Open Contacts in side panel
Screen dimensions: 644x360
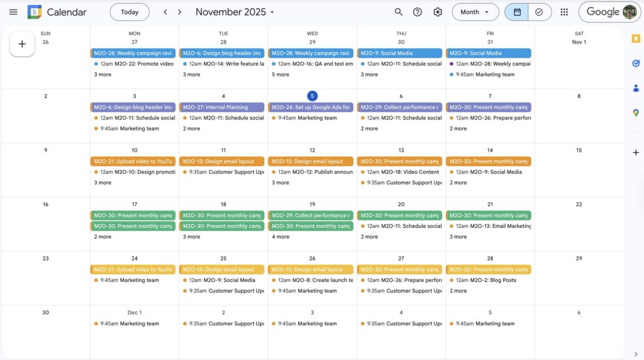636,88
